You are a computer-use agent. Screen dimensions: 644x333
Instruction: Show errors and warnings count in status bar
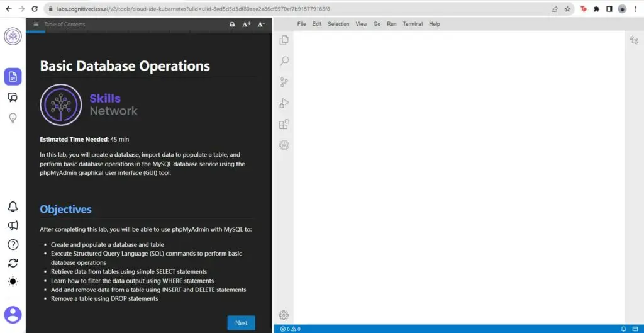290,329
